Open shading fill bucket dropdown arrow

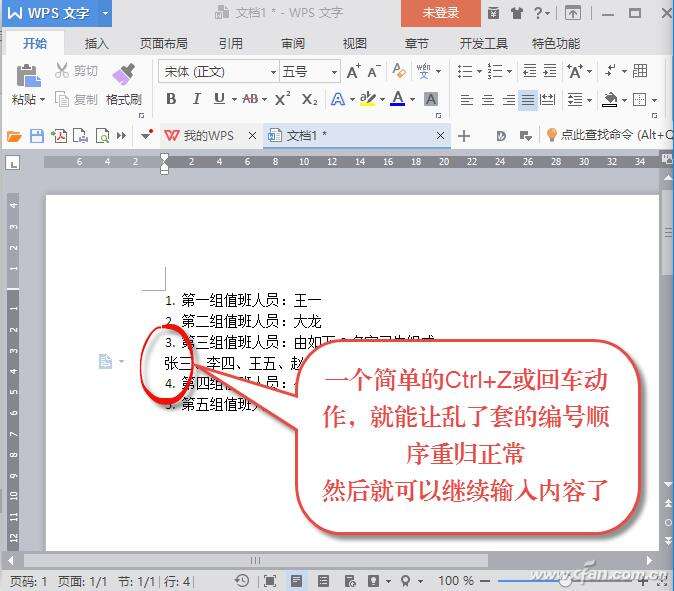click(x=625, y=100)
